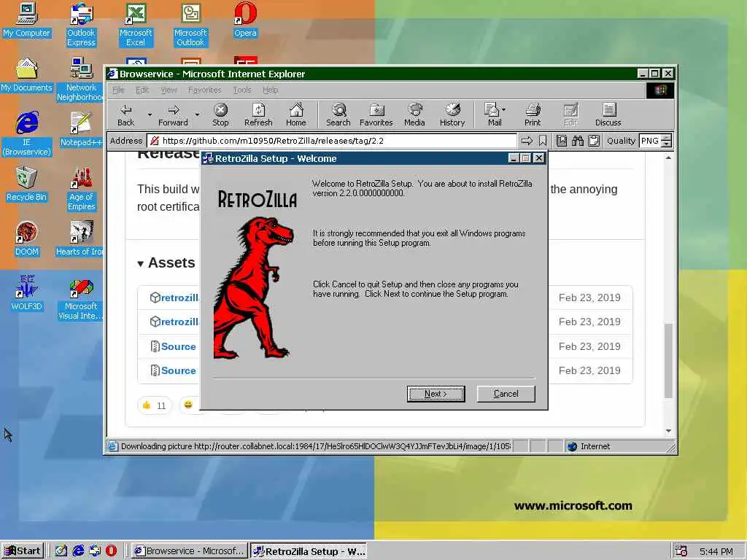Click the page-save icon after bookmark
Viewport: 747px width, 560px height.
coord(562,141)
